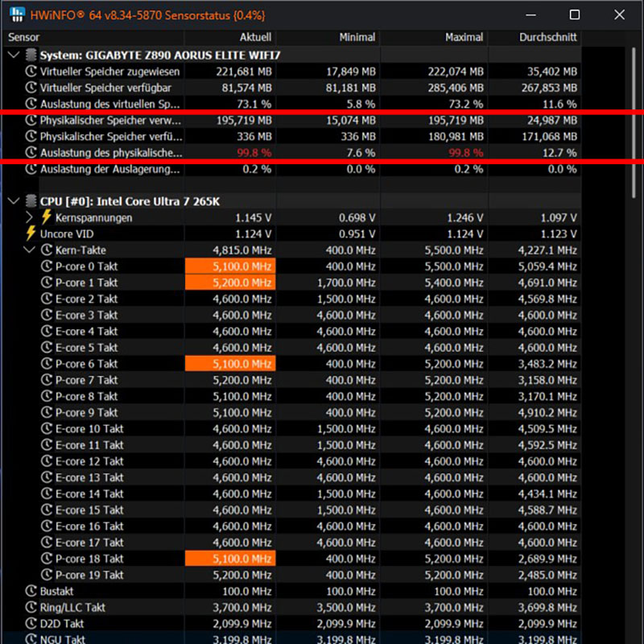
Task: Select the E-core 15 Takt row
Action: tap(291, 510)
